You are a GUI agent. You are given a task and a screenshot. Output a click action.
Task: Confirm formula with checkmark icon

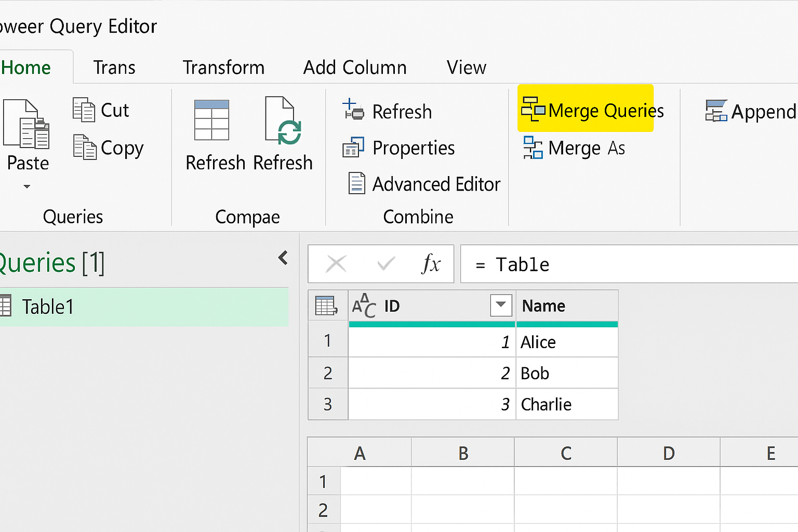[x=386, y=264]
